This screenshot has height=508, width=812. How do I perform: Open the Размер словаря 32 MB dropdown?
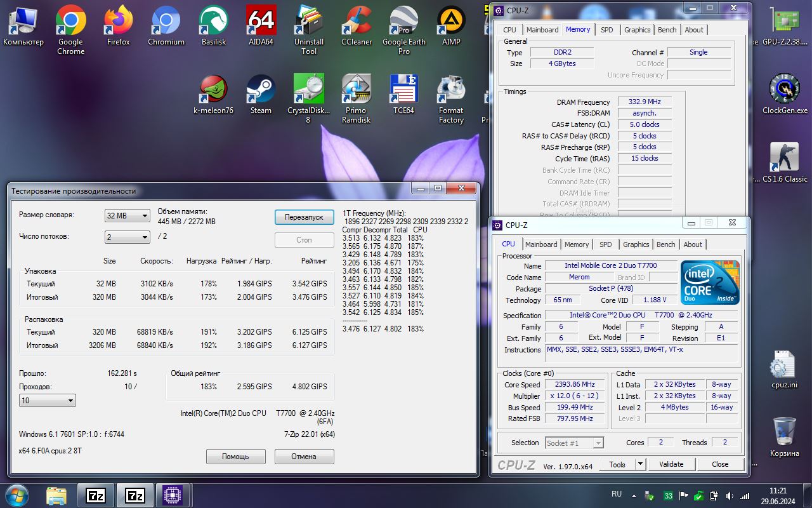tap(127, 215)
